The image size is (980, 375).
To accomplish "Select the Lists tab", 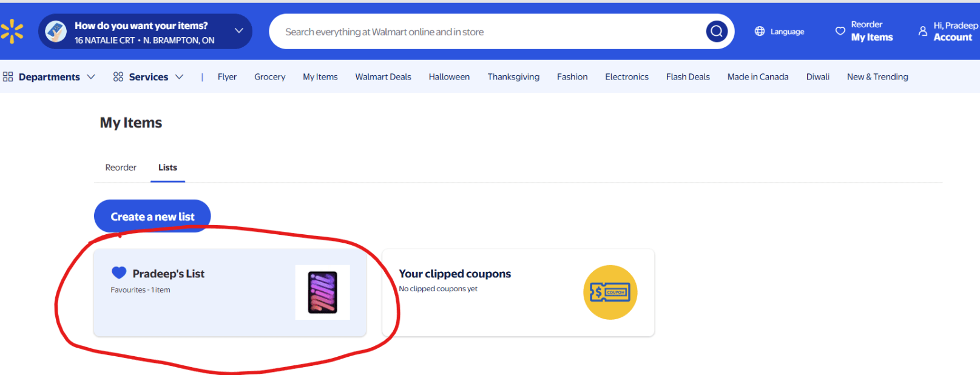I will tap(167, 167).
